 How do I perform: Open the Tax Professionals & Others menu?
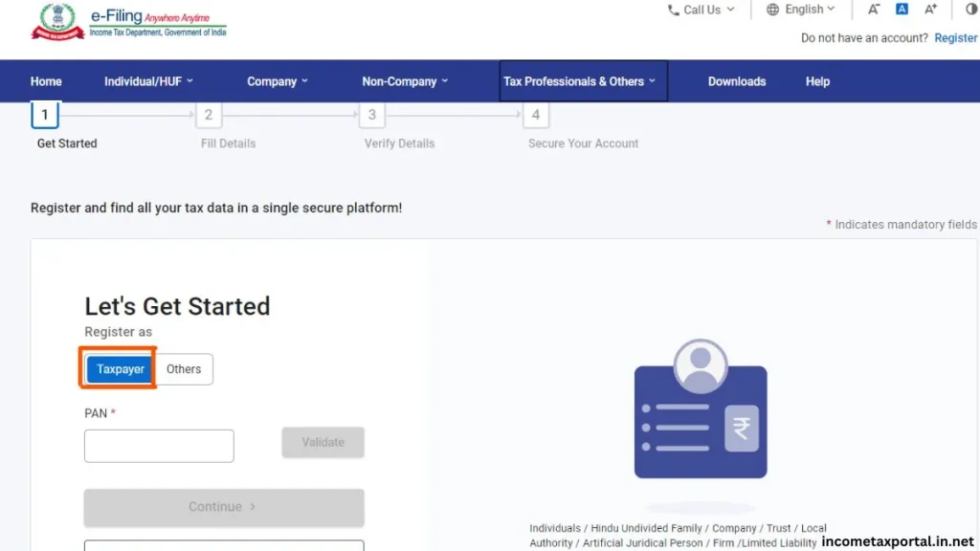[x=577, y=81]
